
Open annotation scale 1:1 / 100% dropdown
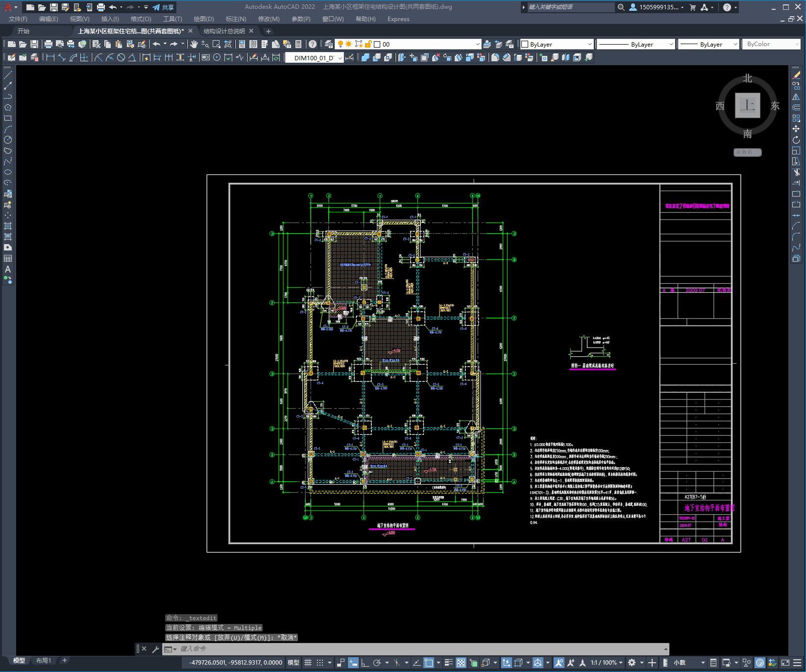pyautogui.click(x=607, y=663)
